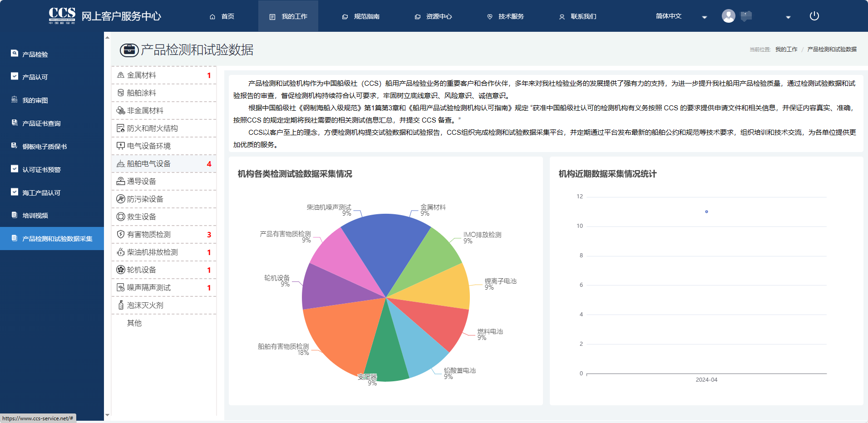Click the 泡沫灭火剂 extinguisher icon

(121, 305)
